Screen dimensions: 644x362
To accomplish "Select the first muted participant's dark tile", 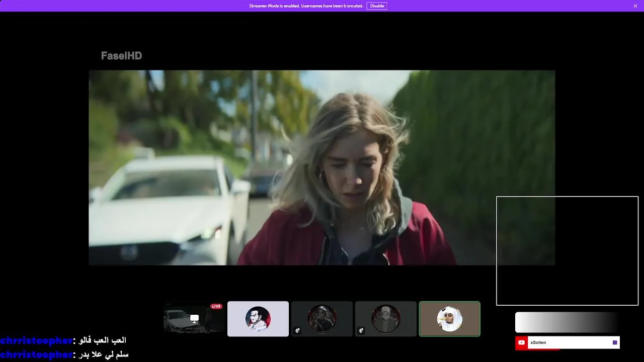I will point(322,319).
